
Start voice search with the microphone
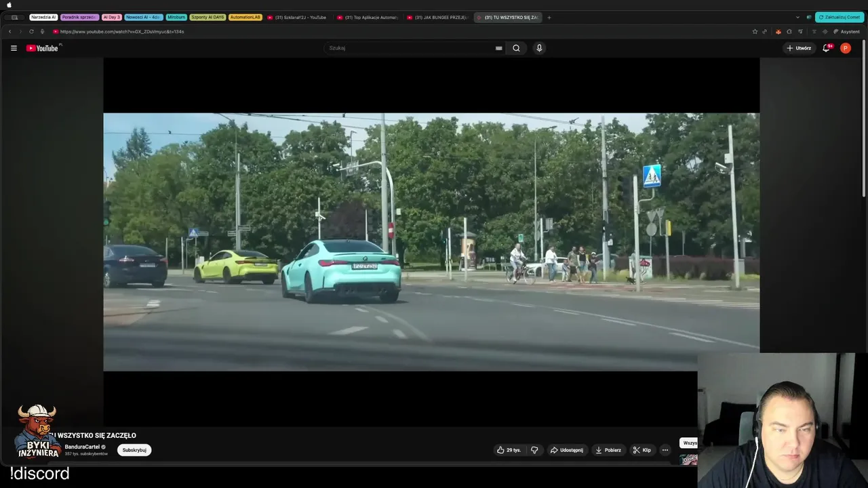click(539, 48)
